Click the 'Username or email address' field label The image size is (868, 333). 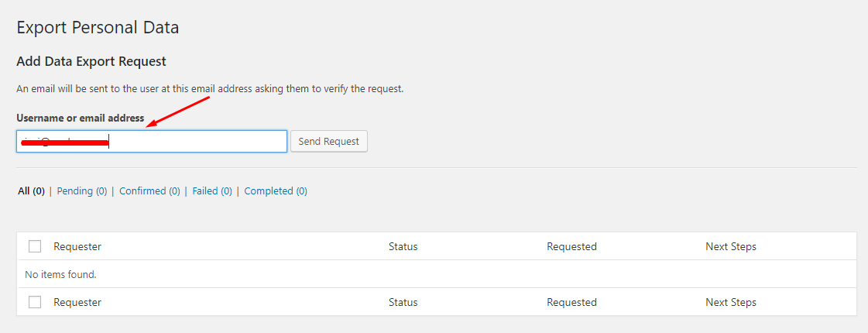[x=80, y=118]
